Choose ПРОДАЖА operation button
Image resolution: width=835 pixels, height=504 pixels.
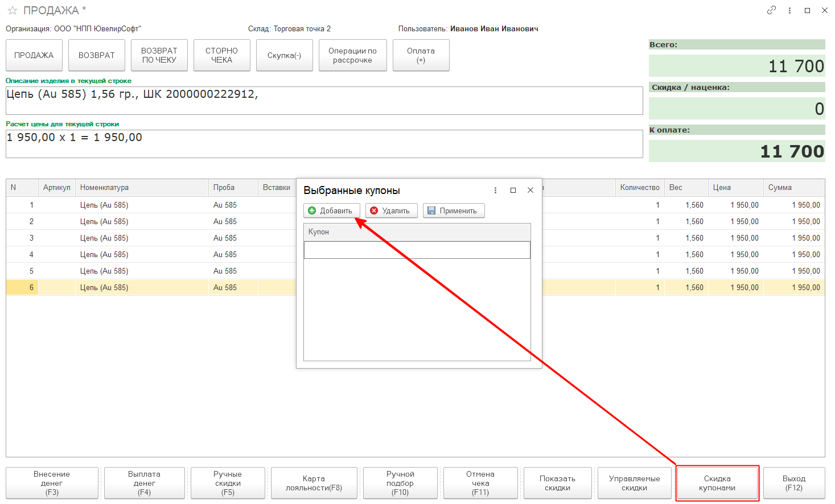point(34,55)
